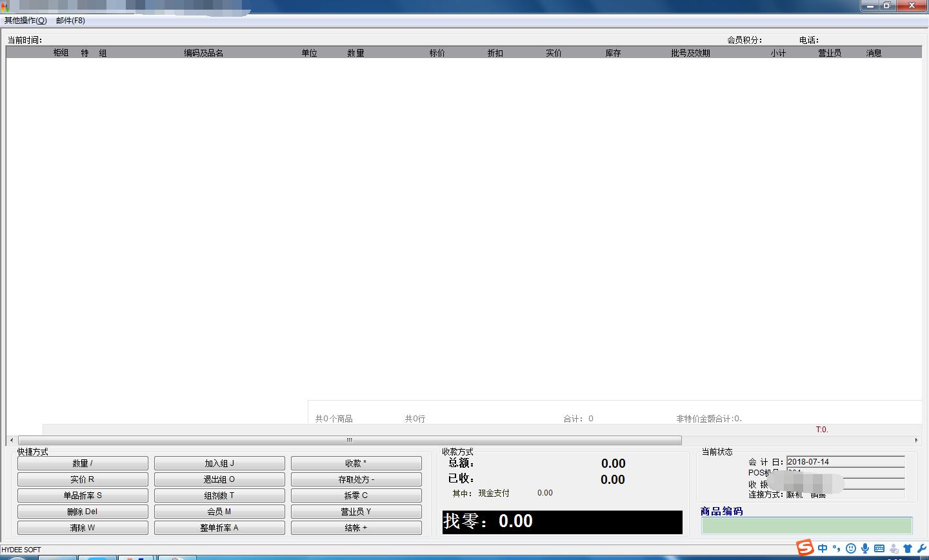Click the 结帐 + checkout button
The image size is (929, 560).
[x=356, y=528]
